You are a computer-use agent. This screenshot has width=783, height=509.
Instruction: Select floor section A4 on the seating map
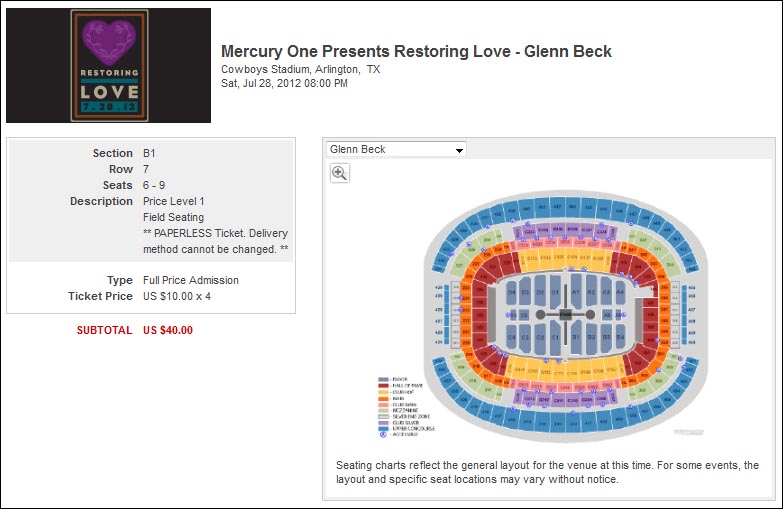point(619,292)
